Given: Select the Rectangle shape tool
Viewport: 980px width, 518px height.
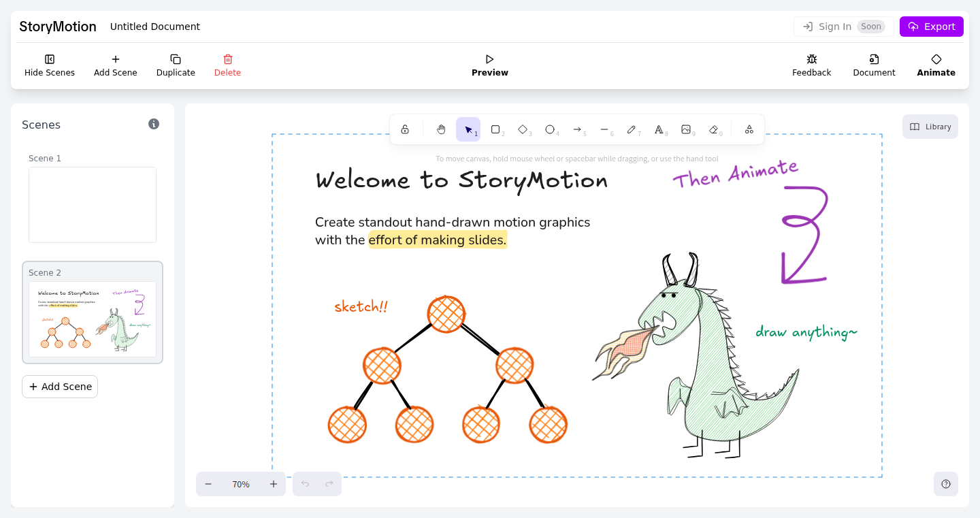Looking at the screenshot, I should tap(495, 129).
